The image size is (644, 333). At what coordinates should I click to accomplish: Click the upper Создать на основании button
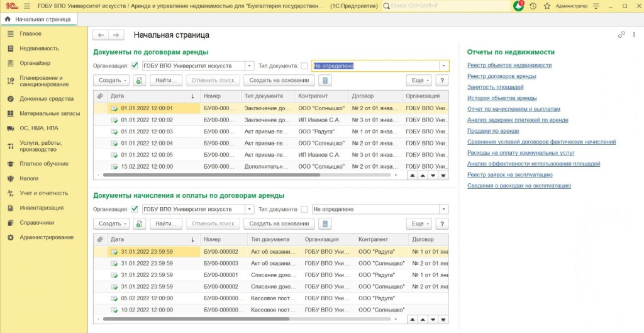pyautogui.click(x=279, y=81)
